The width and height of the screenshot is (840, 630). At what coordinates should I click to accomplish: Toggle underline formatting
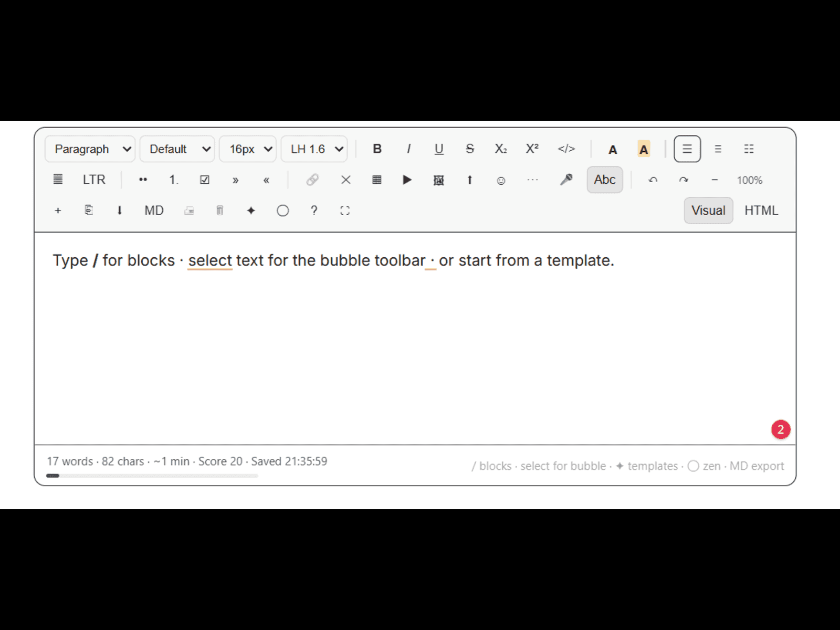(x=439, y=149)
